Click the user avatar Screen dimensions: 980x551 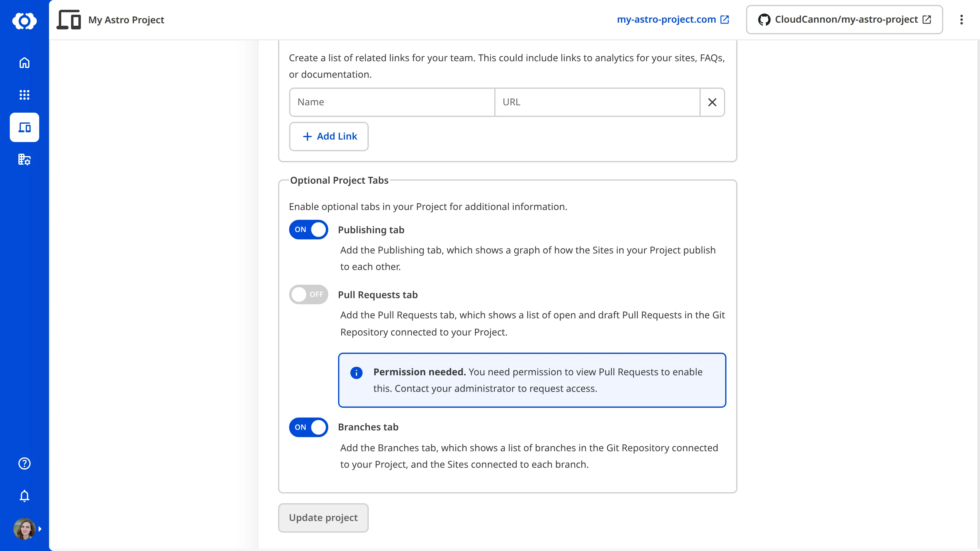(x=24, y=529)
